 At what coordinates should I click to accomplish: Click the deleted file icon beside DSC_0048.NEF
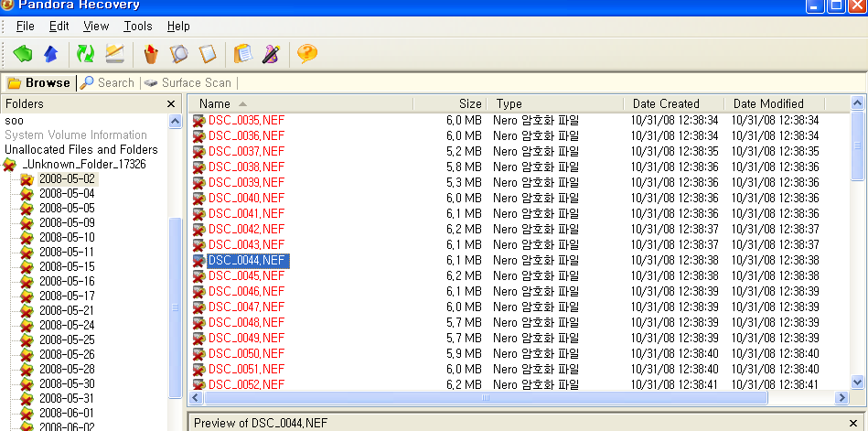pyautogui.click(x=198, y=322)
